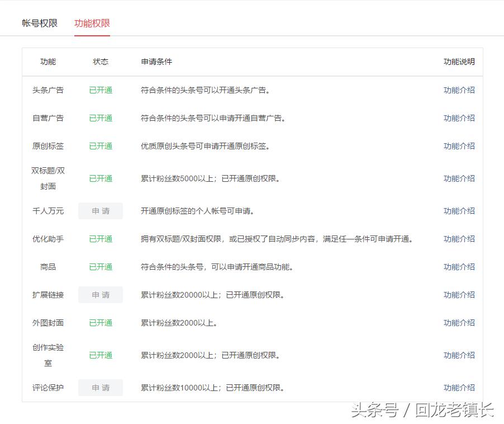Click 申请 button for 千人万元
The width and height of the screenshot is (504, 424).
(x=101, y=211)
